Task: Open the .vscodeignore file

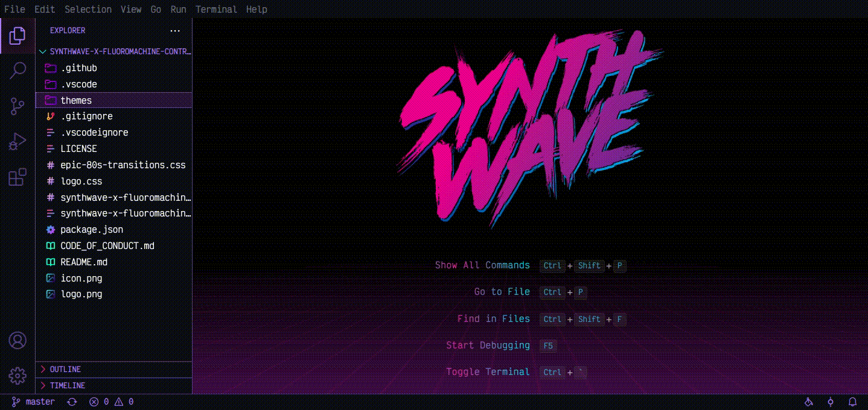Action: 114,133
